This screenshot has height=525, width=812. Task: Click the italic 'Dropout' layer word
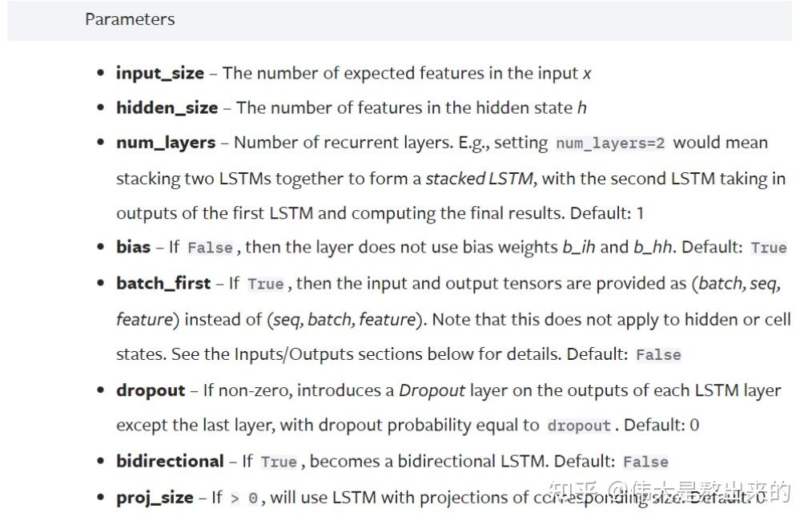(432, 390)
